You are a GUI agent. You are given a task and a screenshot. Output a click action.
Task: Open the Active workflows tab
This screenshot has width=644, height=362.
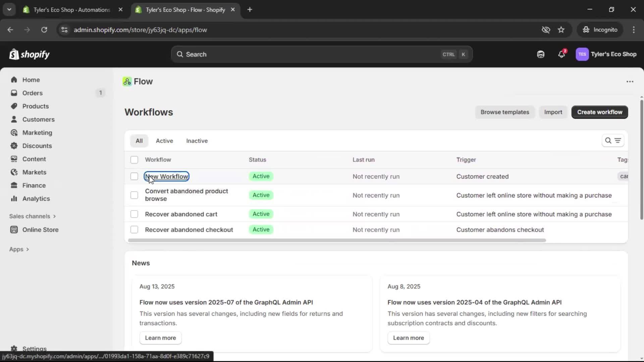pyautogui.click(x=164, y=141)
